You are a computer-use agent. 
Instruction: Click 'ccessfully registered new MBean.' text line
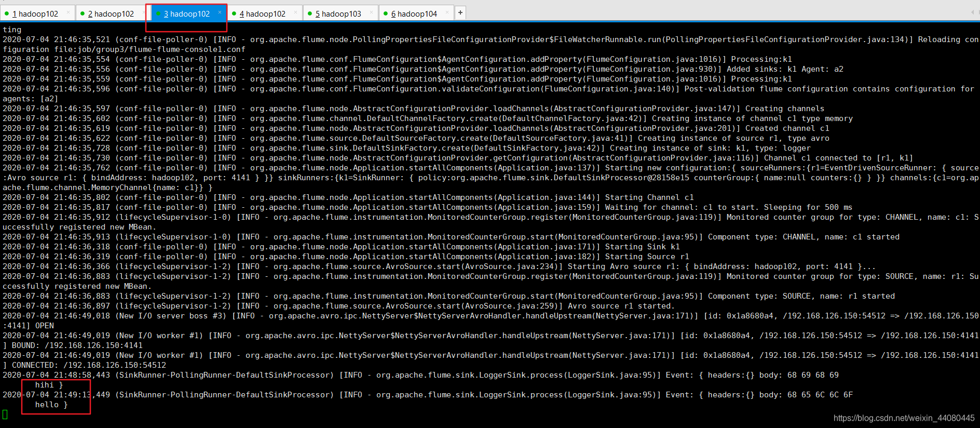[x=77, y=286]
